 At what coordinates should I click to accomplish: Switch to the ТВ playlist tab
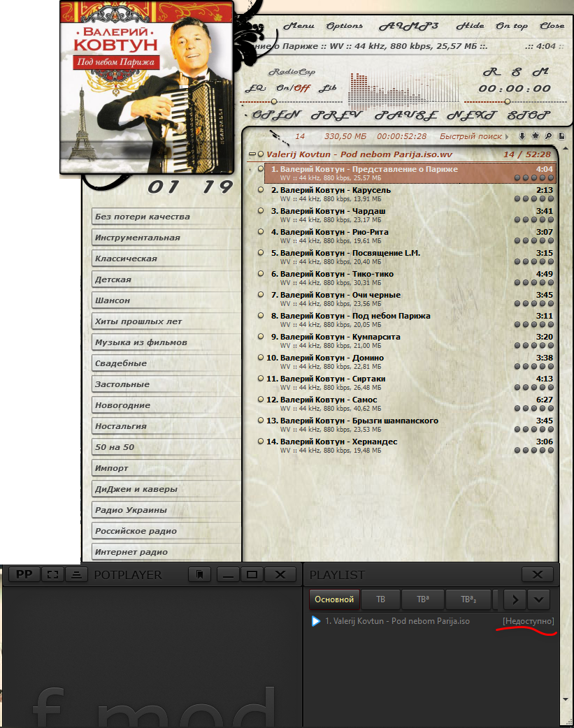pos(380,599)
